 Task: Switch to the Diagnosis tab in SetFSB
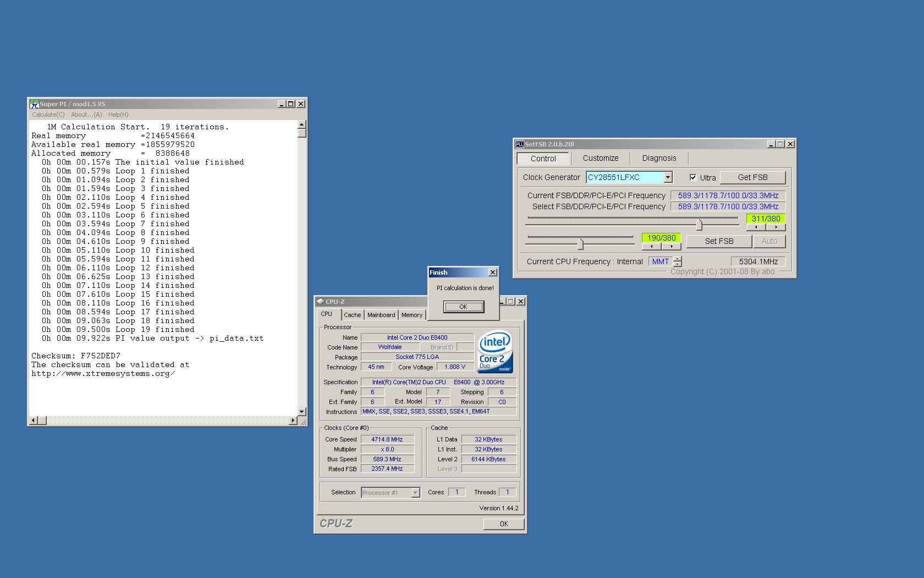point(659,158)
